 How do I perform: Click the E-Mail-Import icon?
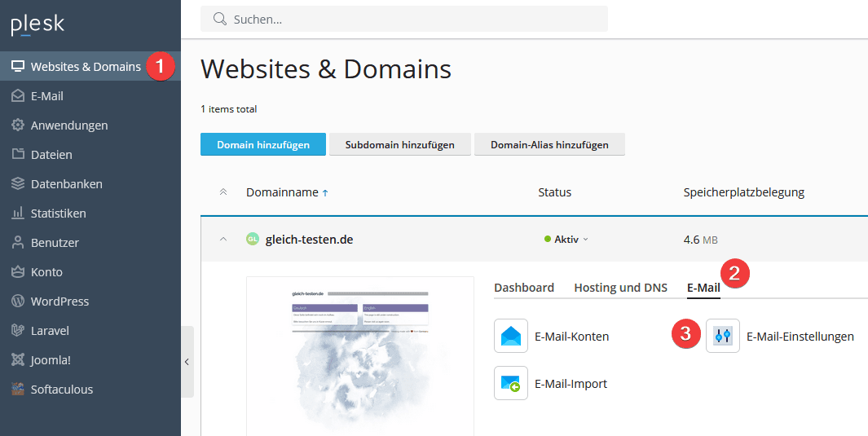(x=511, y=383)
